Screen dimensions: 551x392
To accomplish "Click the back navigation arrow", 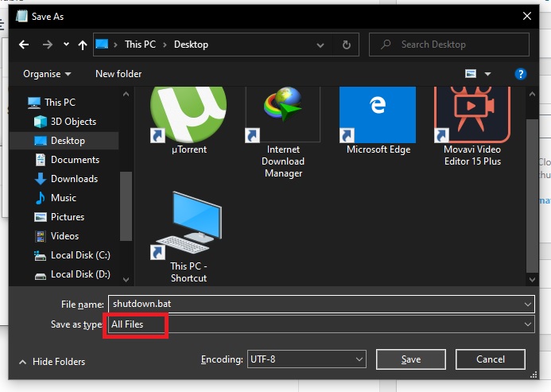I will [x=24, y=45].
